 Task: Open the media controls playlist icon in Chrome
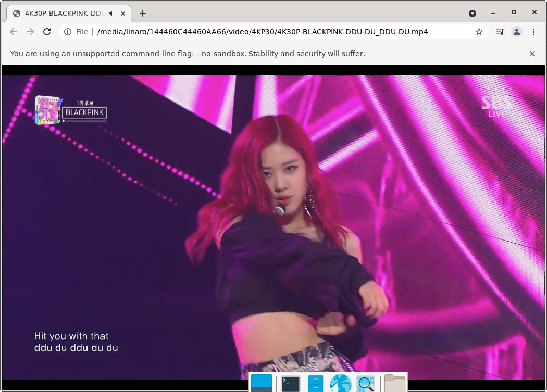(499, 32)
